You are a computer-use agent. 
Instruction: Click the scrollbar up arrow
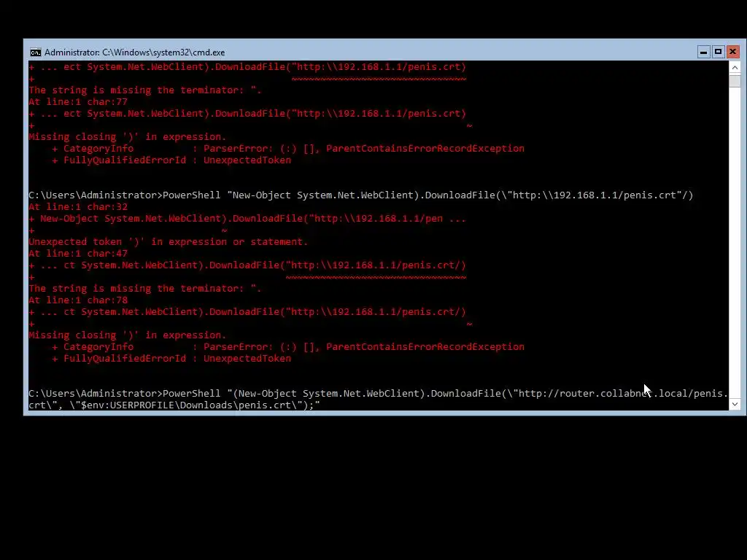pyautogui.click(x=735, y=68)
